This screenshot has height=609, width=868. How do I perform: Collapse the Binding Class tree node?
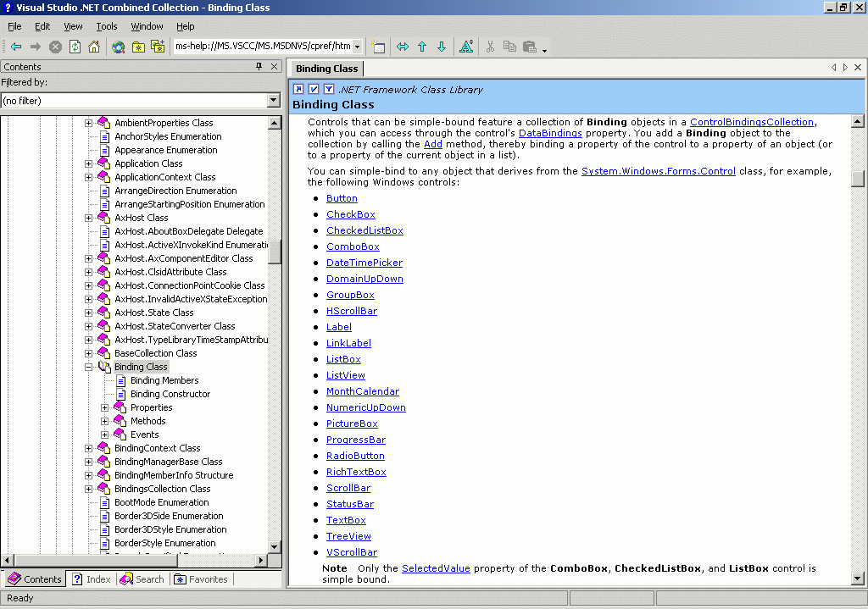coord(88,367)
